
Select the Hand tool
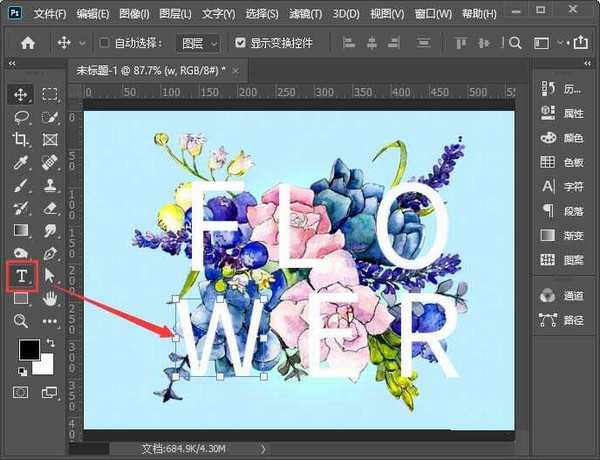point(50,297)
